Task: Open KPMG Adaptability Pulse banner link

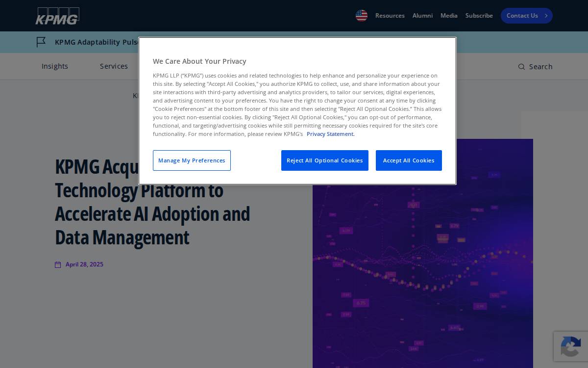Action: point(97,42)
